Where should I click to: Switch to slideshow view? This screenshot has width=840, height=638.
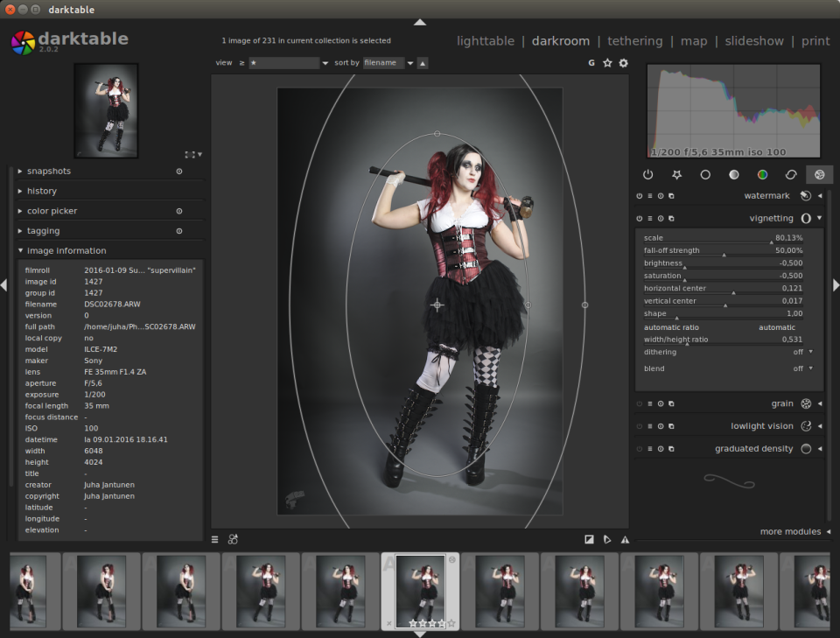click(x=754, y=41)
